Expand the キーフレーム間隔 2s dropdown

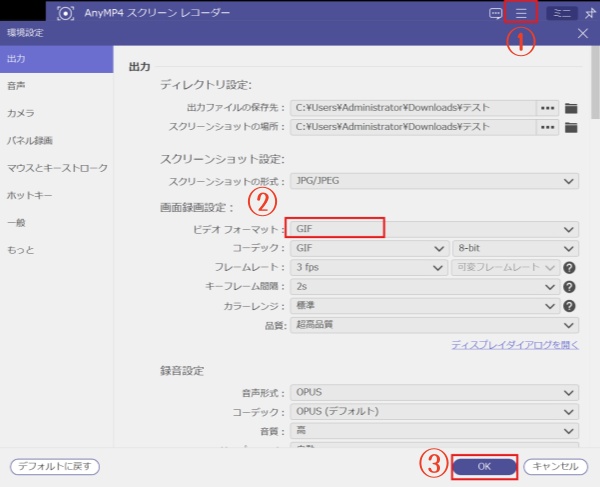[425, 287]
